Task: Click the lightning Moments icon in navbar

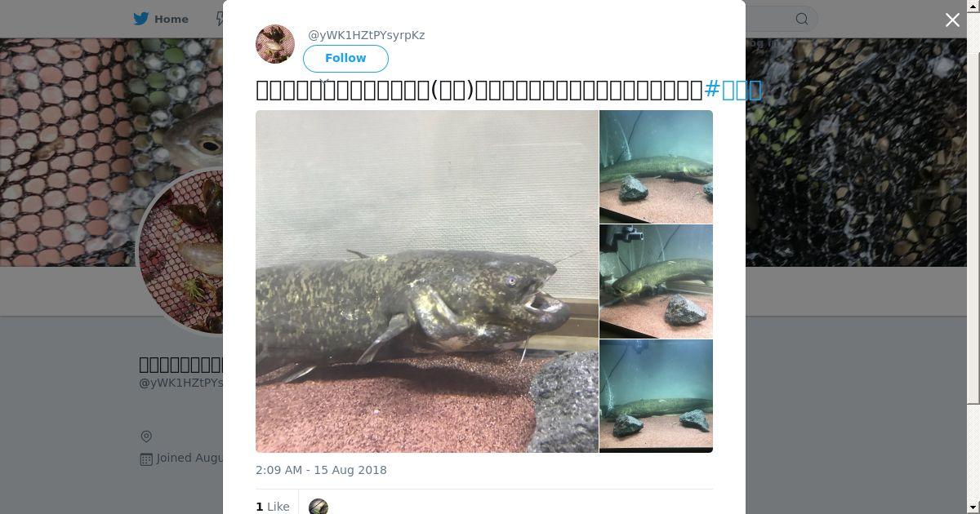Action: [x=220, y=19]
